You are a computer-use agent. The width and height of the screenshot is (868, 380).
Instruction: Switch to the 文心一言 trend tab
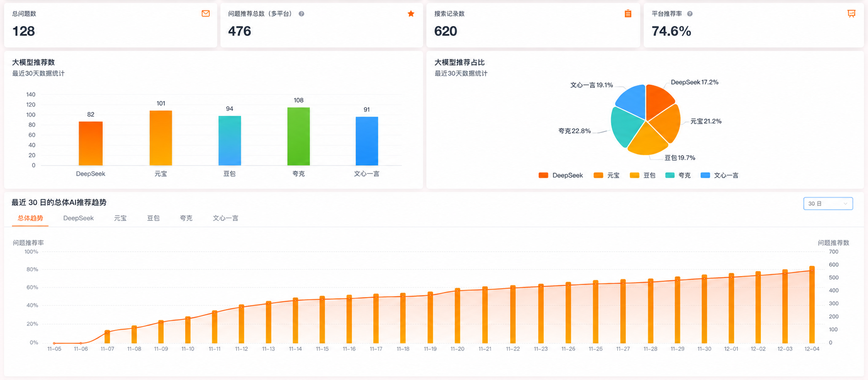click(x=225, y=218)
